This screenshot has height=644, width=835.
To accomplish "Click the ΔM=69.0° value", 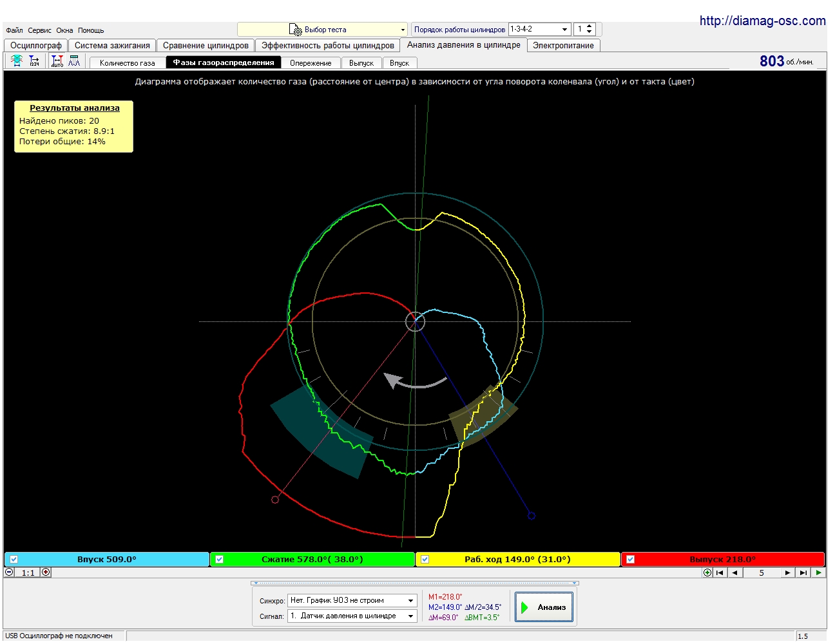I will point(443,618).
